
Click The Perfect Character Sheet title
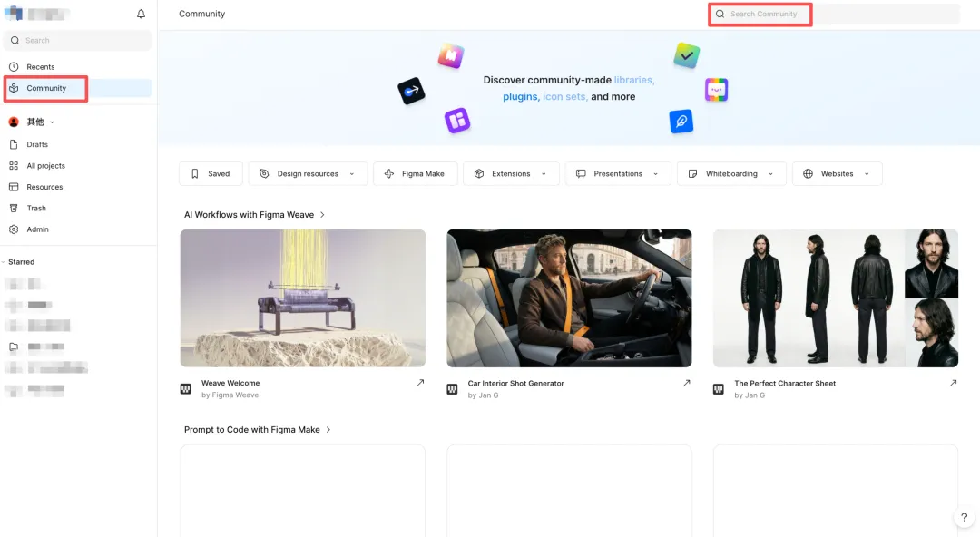tap(785, 383)
